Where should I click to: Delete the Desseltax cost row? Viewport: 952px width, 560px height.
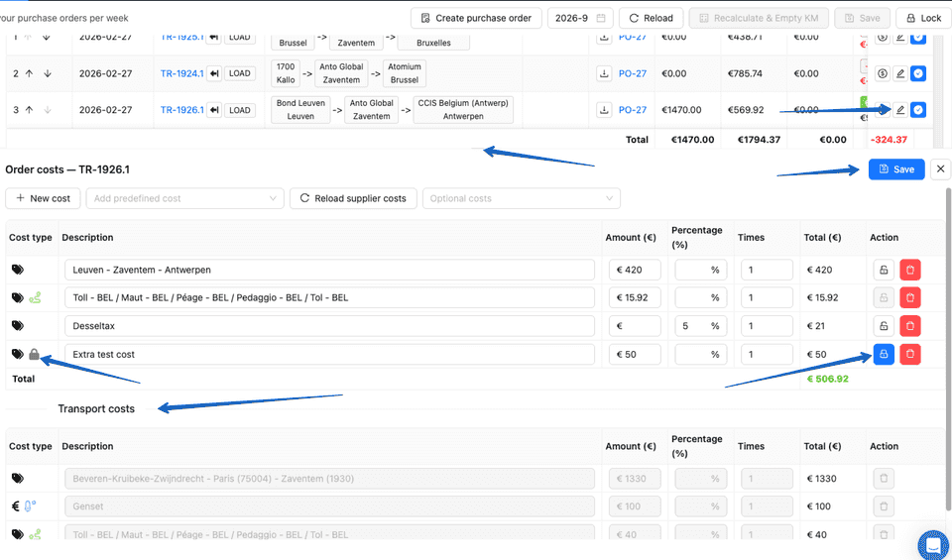[x=910, y=326]
